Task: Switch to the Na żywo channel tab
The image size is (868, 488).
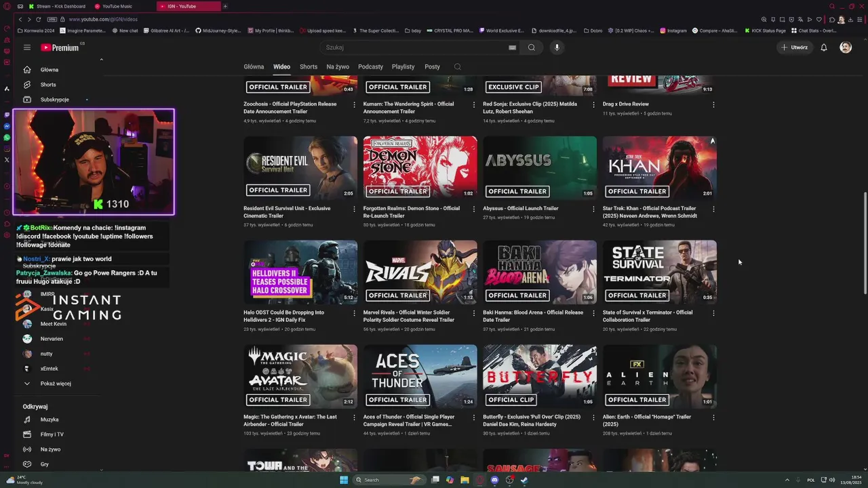Action: click(x=338, y=66)
